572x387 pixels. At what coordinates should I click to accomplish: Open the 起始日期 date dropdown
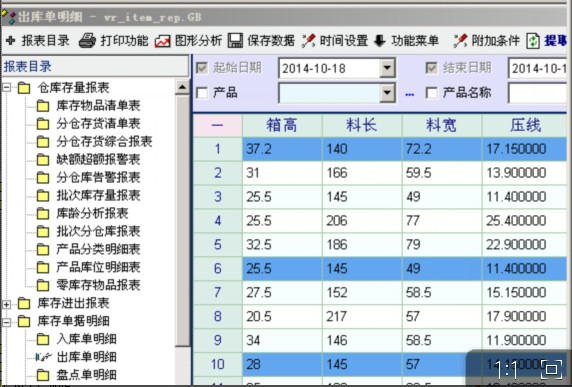click(x=387, y=68)
